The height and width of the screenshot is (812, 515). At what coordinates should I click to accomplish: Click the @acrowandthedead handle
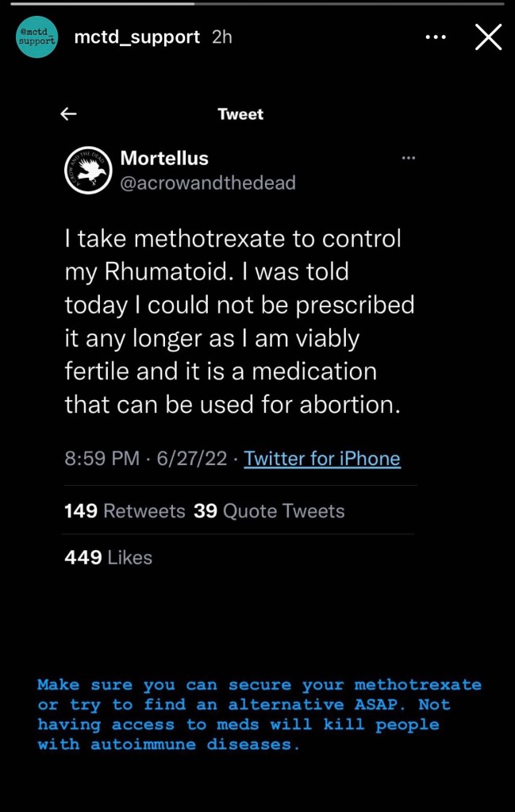[x=208, y=183]
